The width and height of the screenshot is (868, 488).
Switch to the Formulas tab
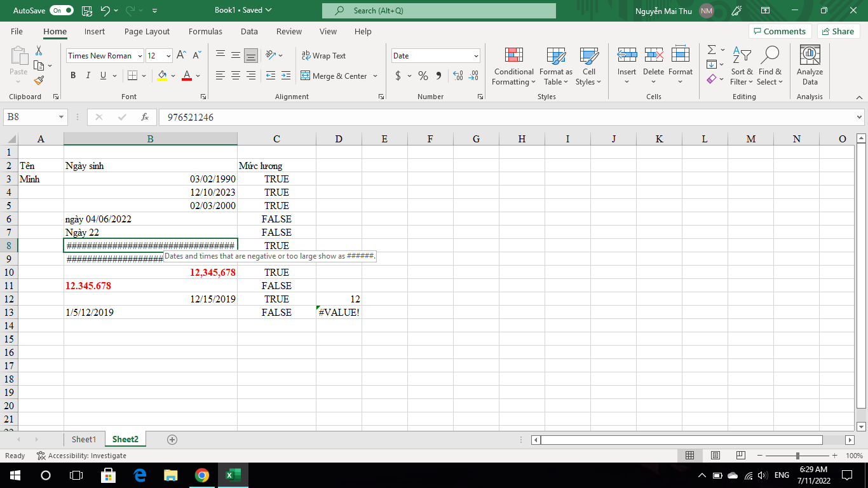point(205,31)
